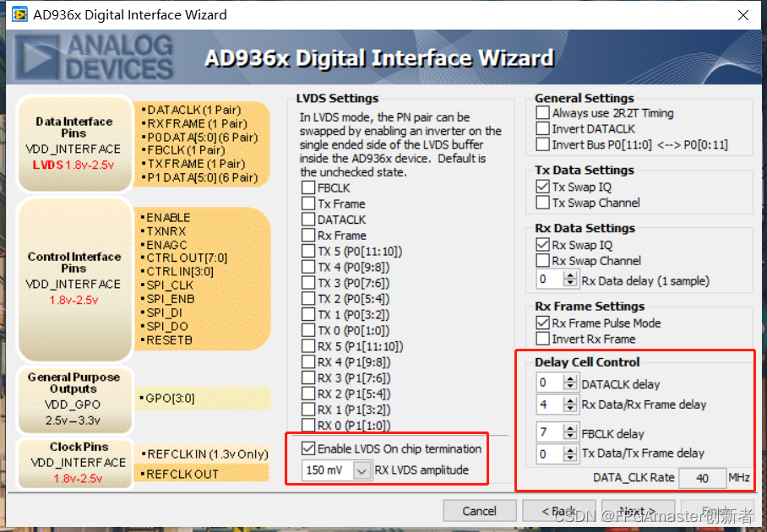Click the Rx Data delay stepper arrows
Image resolution: width=767 pixels, height=532 pixels.
(x=570, y=280)
